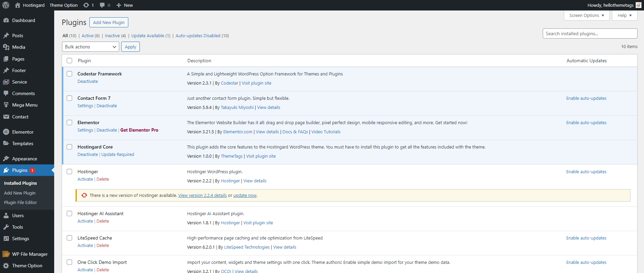644x273 pixels.
Task: Click the Dashboard gauge icon
Action: (6, 20)
